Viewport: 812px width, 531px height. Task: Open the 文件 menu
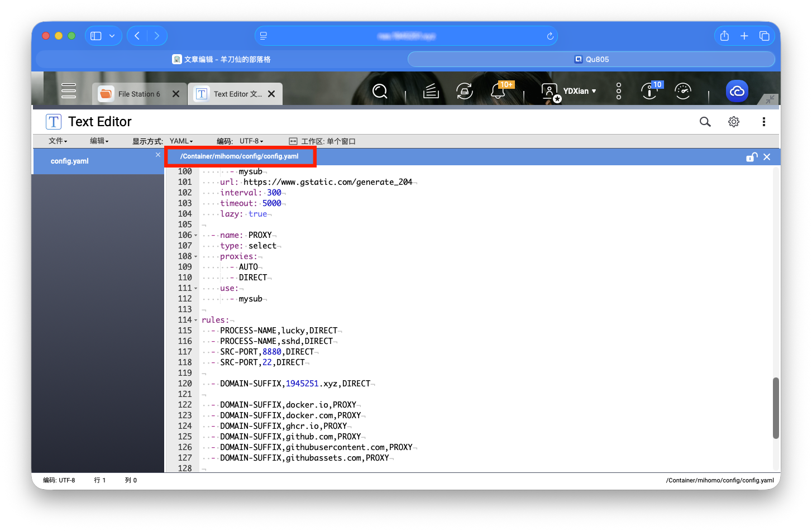(58, 141)
